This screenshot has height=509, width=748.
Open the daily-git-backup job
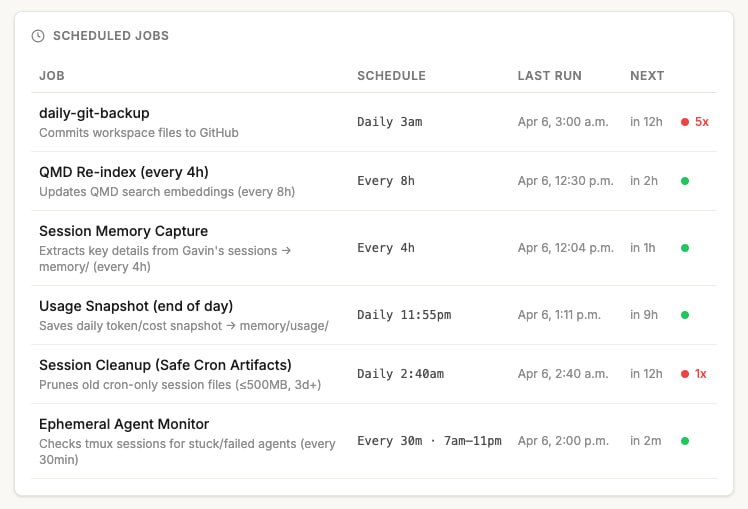[x=94, y=113]
